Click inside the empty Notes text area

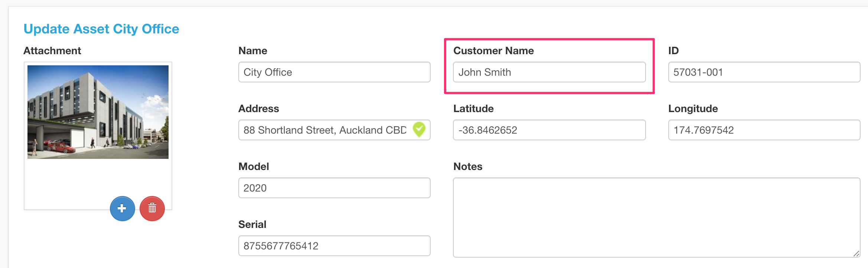tap(656, 218)
